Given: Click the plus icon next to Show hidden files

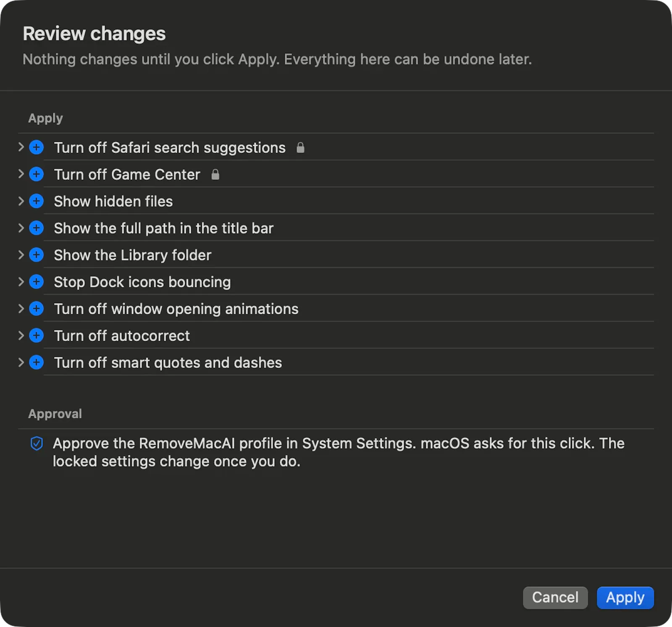Looking at the screenshot, I should [37, 201].
